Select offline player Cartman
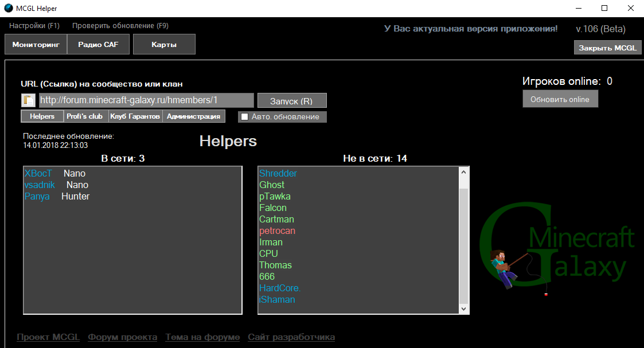Screen dimensions: 644x348 (x=276, y=219)
